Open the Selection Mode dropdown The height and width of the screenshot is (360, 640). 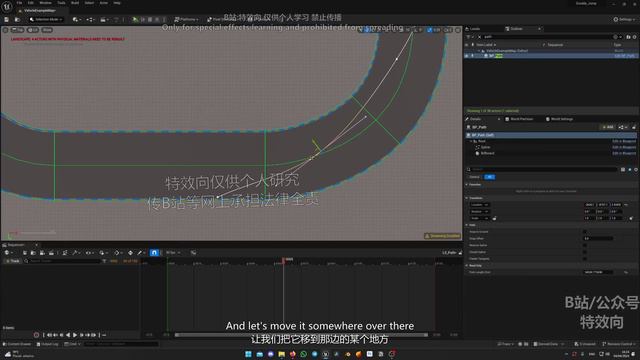[x=46, y=19]
